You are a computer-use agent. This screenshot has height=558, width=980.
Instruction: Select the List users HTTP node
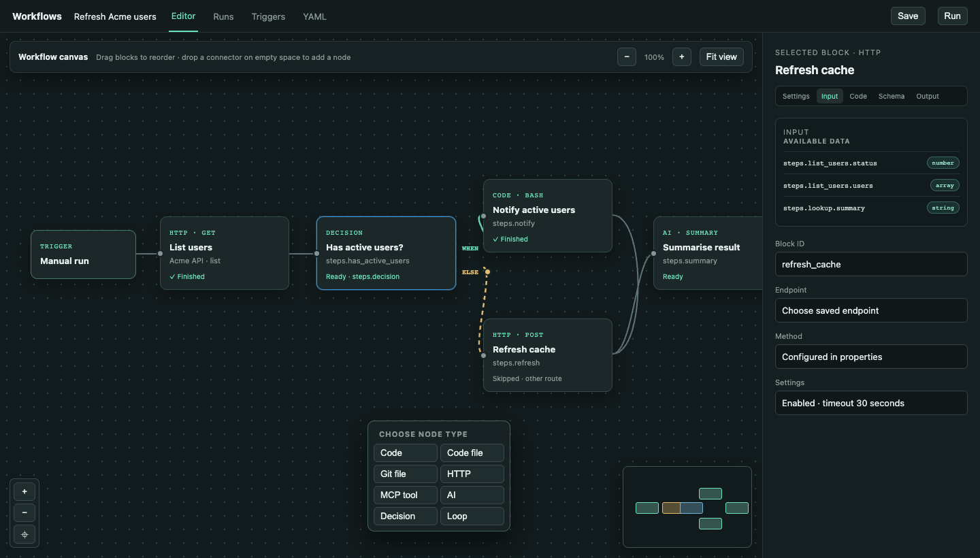(225, 253)
